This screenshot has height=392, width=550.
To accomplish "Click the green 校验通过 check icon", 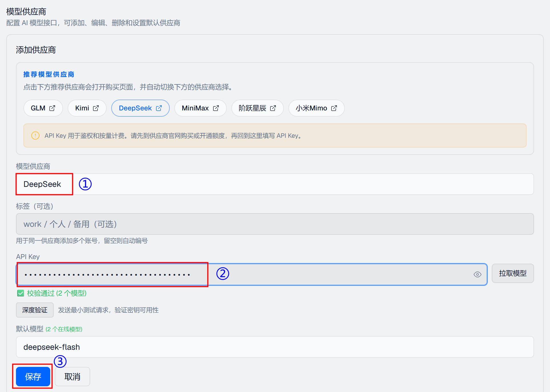I will [21, 293].
